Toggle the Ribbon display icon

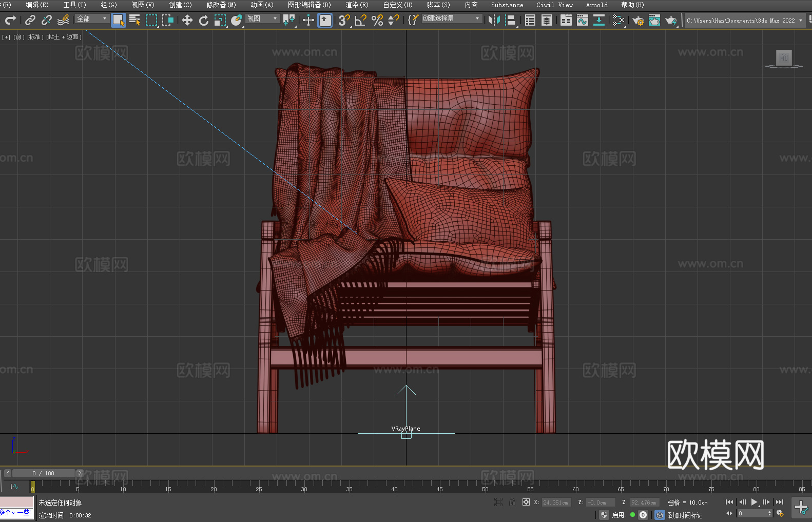click(x=566, y=20)
